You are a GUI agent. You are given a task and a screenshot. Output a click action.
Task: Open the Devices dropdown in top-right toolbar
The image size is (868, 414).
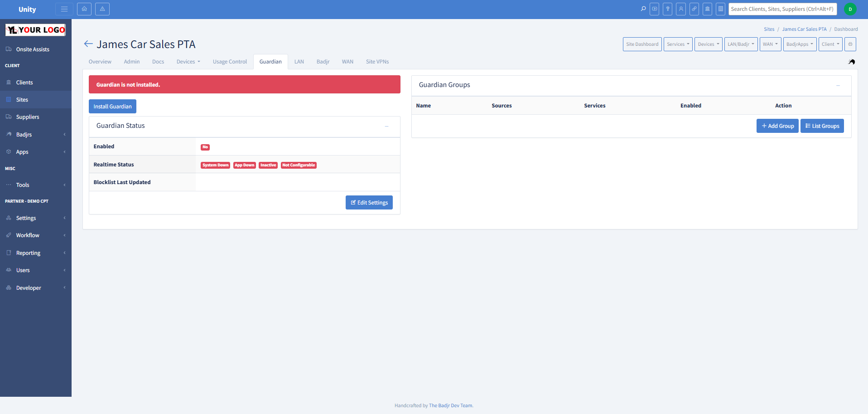709,44
